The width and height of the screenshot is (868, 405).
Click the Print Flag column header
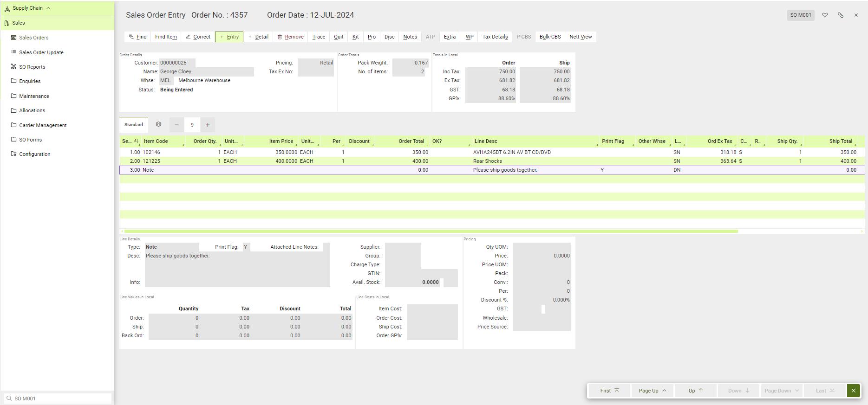617,141
